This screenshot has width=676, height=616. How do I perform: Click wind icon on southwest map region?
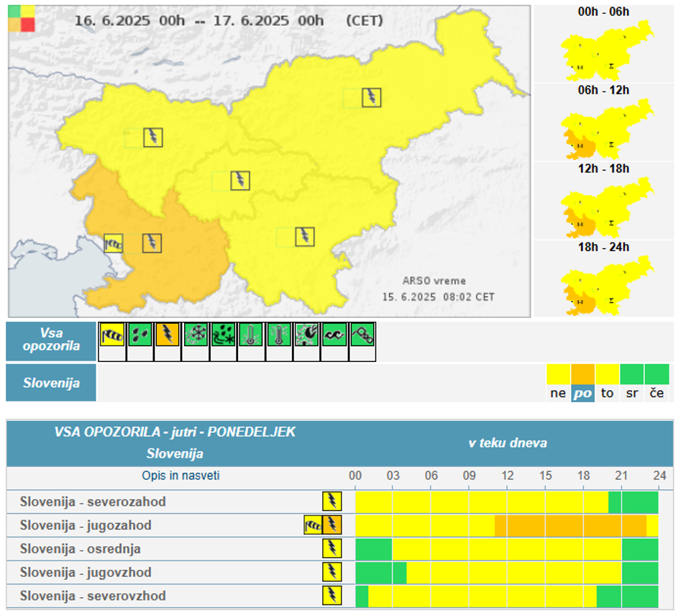(x=114, y=243)
